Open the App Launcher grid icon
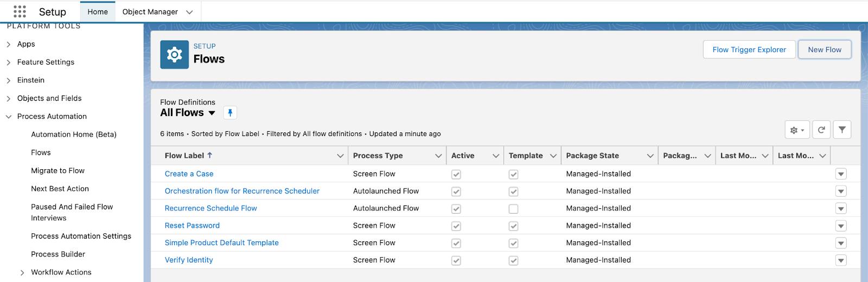Screen dimensions: 868x282 coord(20,11)
